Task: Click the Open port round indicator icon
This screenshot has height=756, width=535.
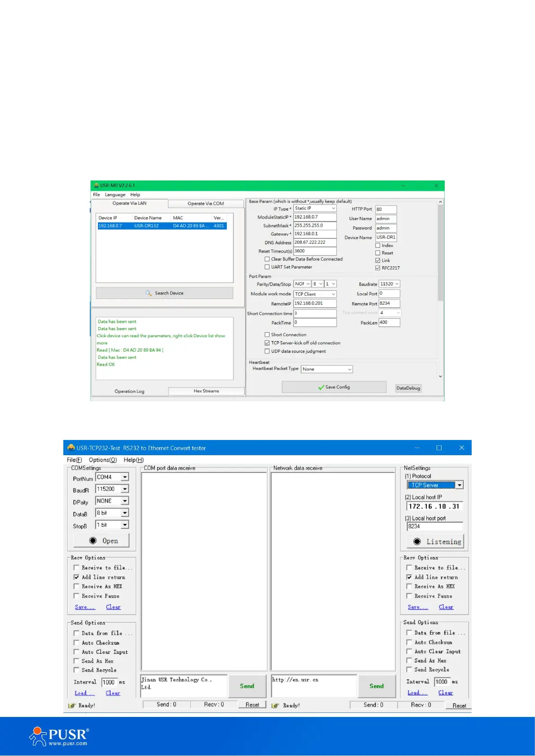Action: [x=93, y=541]
